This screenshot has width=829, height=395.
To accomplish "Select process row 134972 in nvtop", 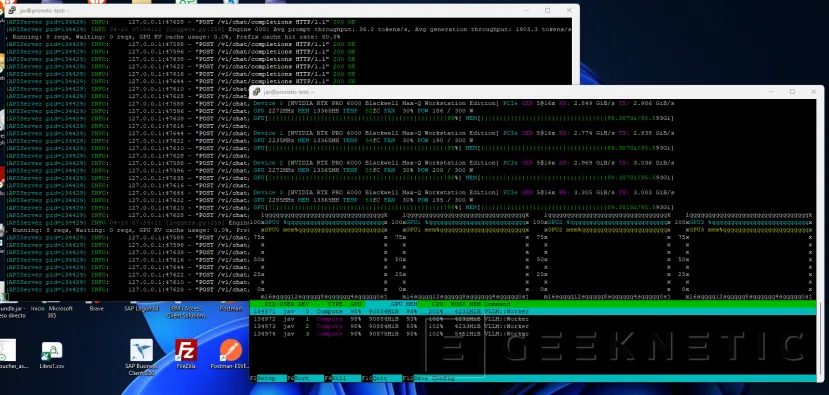I will point(391,319).
